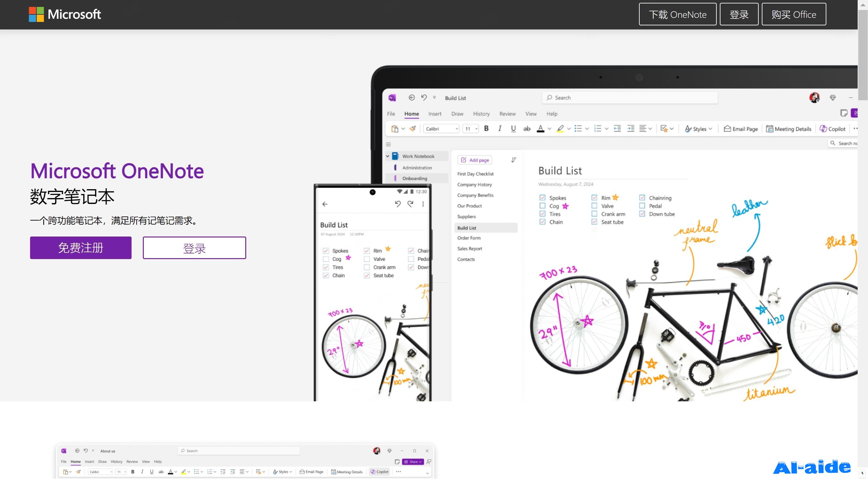Click the hamburger navigation icon above Work Notebook
Viewport: 868px width, 479px height.
tap(388, 144)
